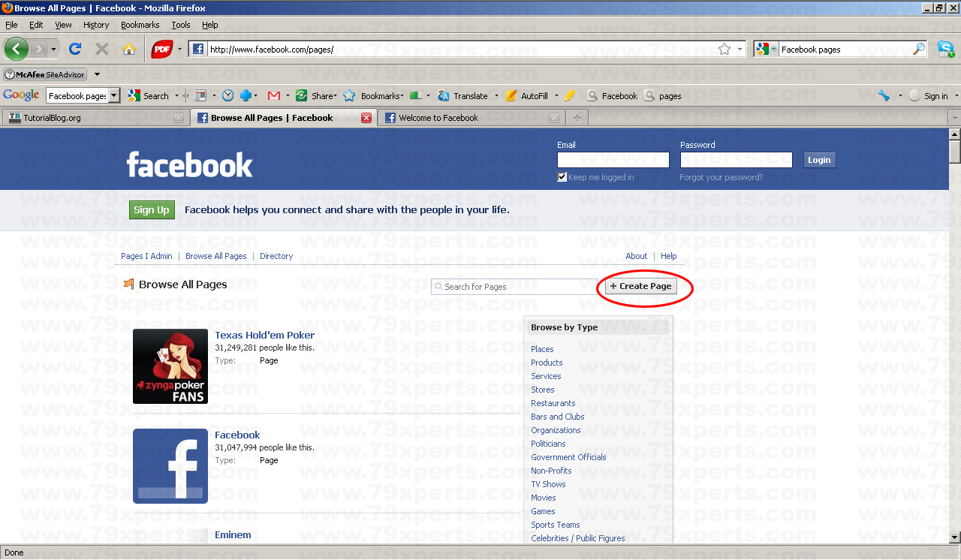Click the Login button

(819, 160)
